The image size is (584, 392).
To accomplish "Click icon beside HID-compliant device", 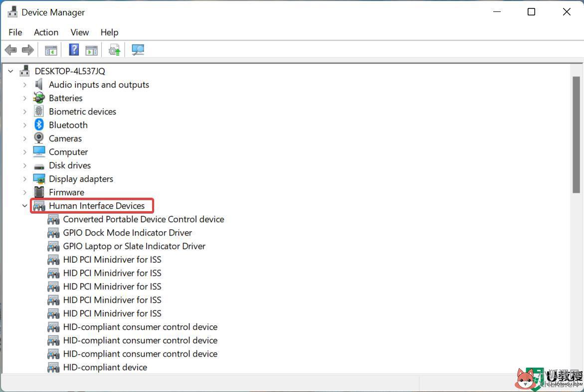I will tap(53, 368).
